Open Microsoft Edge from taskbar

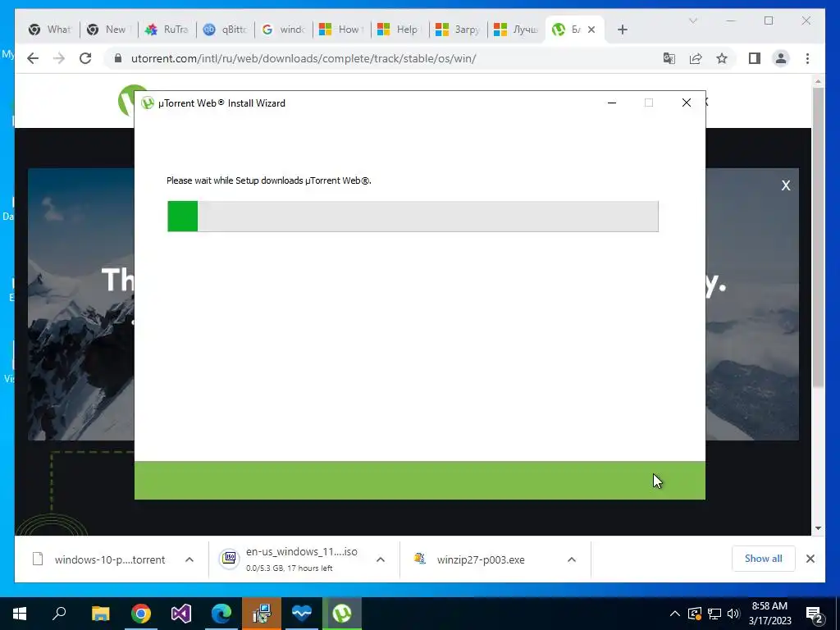tap(221, 614)
